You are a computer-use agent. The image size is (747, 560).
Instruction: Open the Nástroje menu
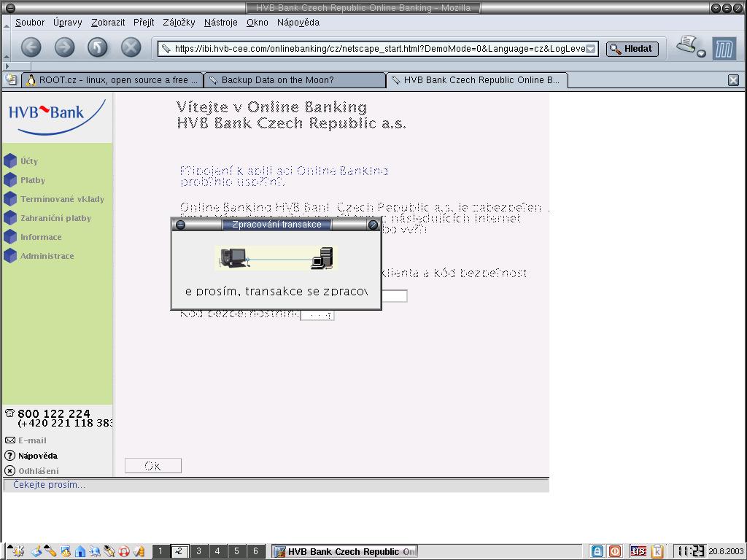click(x=220, y=23)
